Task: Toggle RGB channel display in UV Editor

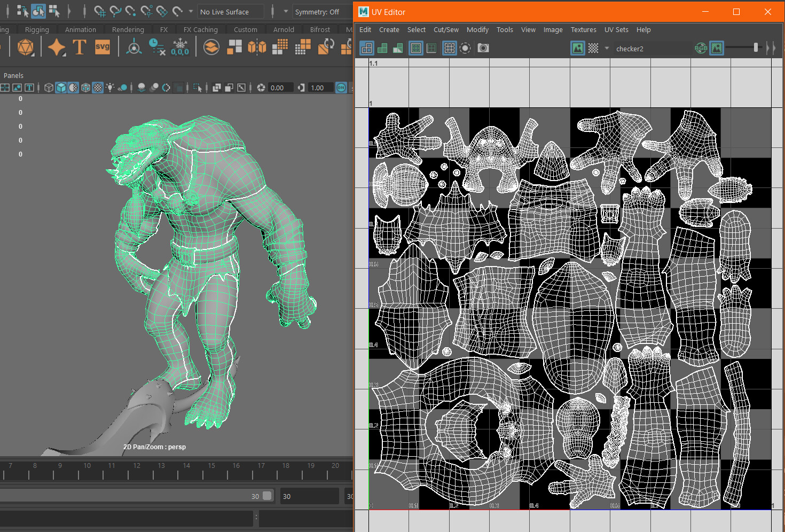Action: 701,48
